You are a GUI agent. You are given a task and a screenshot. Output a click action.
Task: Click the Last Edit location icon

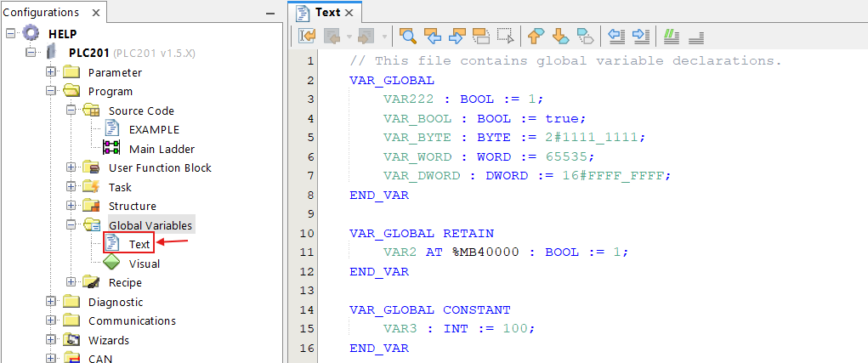(x=307, y=36)
